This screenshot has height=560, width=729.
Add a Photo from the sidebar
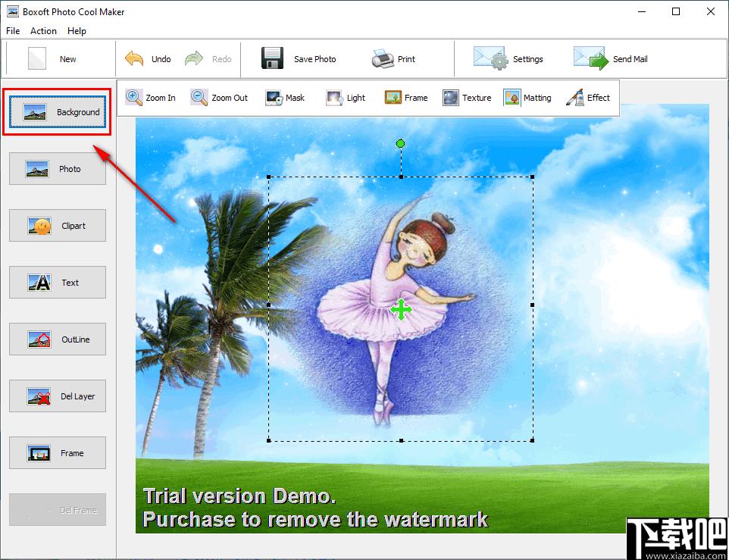(x=57, y=169)
